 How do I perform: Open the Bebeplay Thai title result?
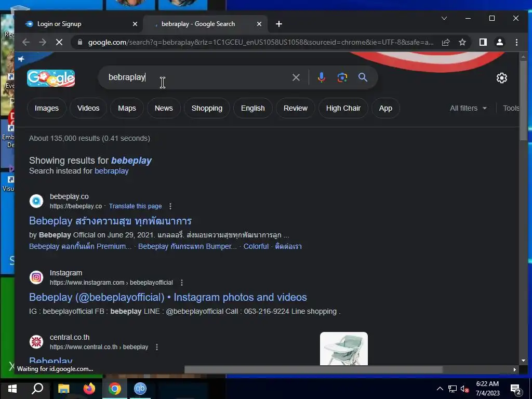pyautogui.click(x=110, y=221)
